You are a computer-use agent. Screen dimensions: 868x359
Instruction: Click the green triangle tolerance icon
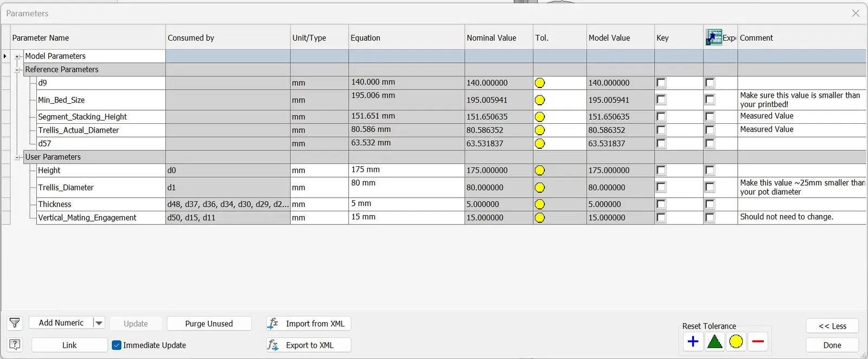tap(714, 342)
